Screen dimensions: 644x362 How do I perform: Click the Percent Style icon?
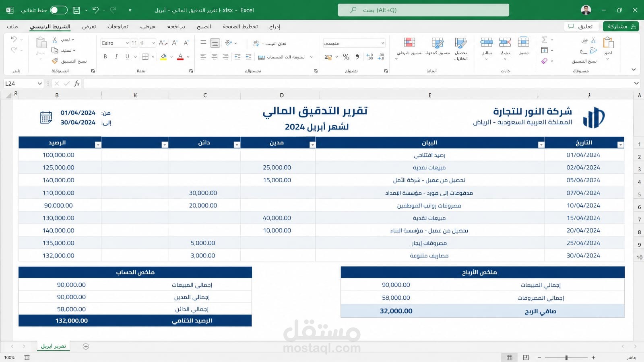coord(346,57)
